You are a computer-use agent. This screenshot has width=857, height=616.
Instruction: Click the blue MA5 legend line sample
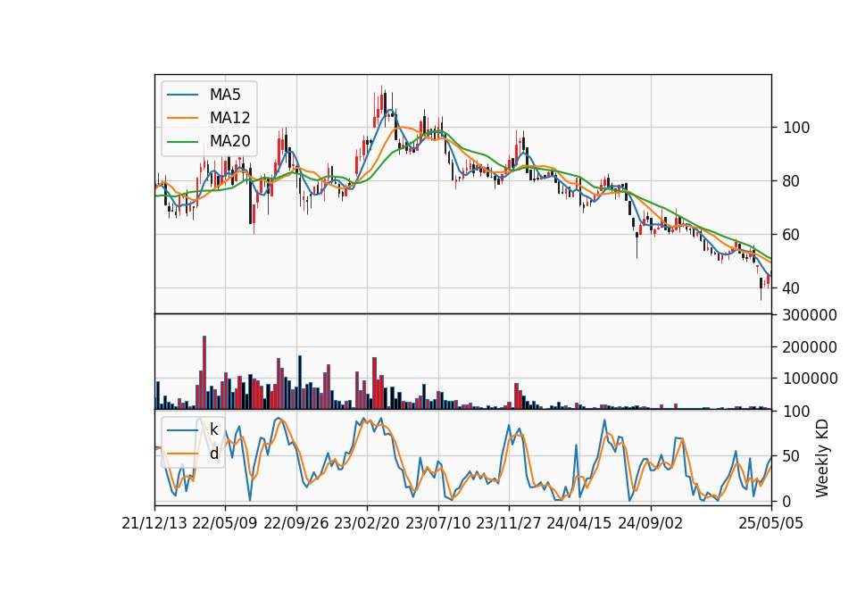coord(182,95)
